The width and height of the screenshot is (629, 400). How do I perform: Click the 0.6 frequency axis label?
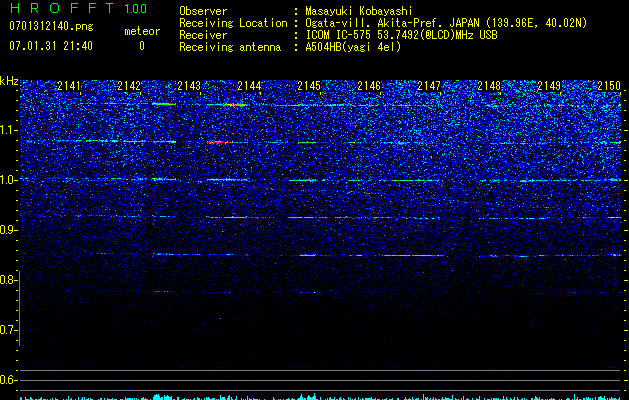click(x=8, y=380)
